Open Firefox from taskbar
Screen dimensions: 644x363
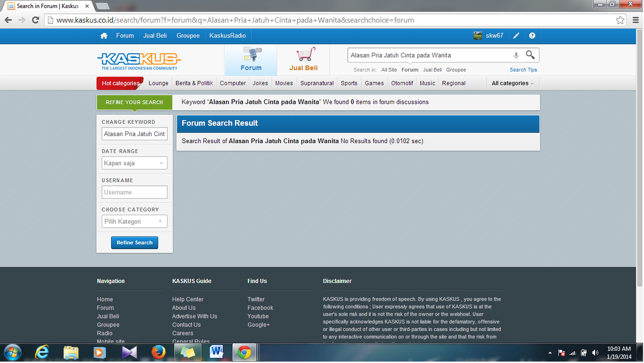[x=158, y=352]
